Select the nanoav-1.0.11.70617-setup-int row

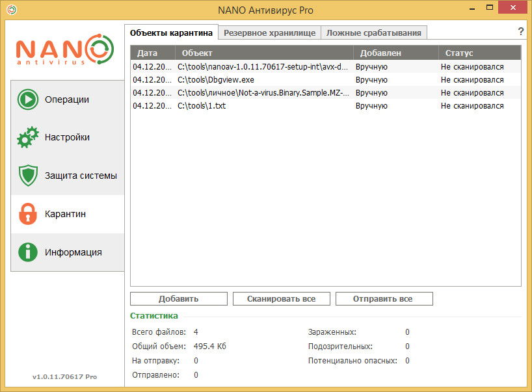click(326, 67)
